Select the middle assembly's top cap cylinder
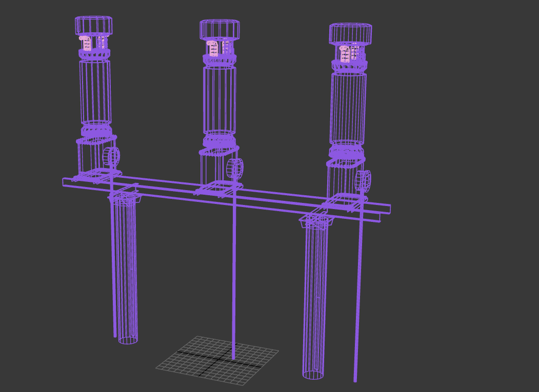This screenshot has width=539, height=392. click(x=219, y=29)
